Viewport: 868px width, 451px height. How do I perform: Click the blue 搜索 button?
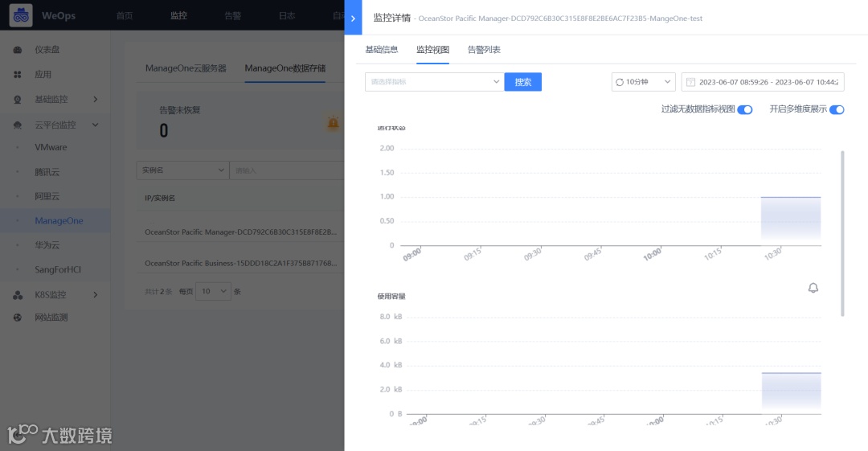[x=522, y=82]
